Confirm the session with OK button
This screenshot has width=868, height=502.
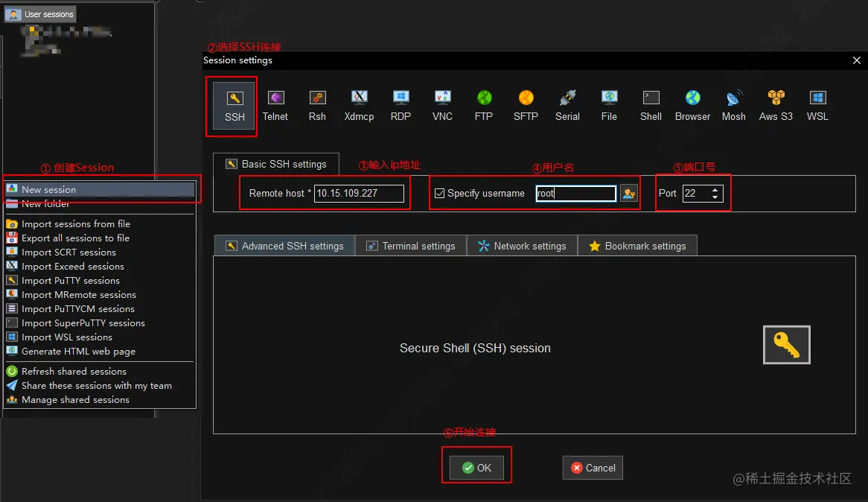[x=476, y=468]
